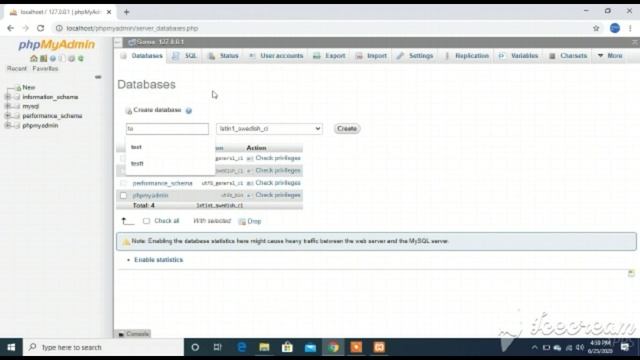Screen dimensions: 640x360
Task: Click the Windows taskbar search box
Action: pos(103,347)
